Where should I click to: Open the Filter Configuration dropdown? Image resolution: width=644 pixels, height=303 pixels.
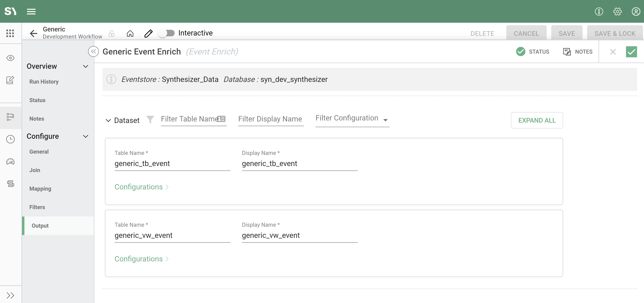point(352,119)
